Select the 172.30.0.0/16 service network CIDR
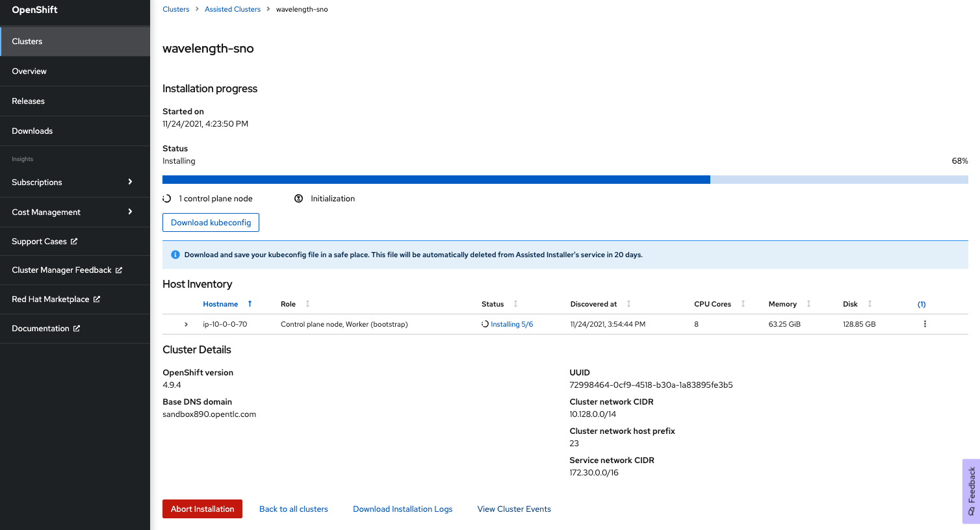This screenshot has height=530, width=980. [594, 472]
